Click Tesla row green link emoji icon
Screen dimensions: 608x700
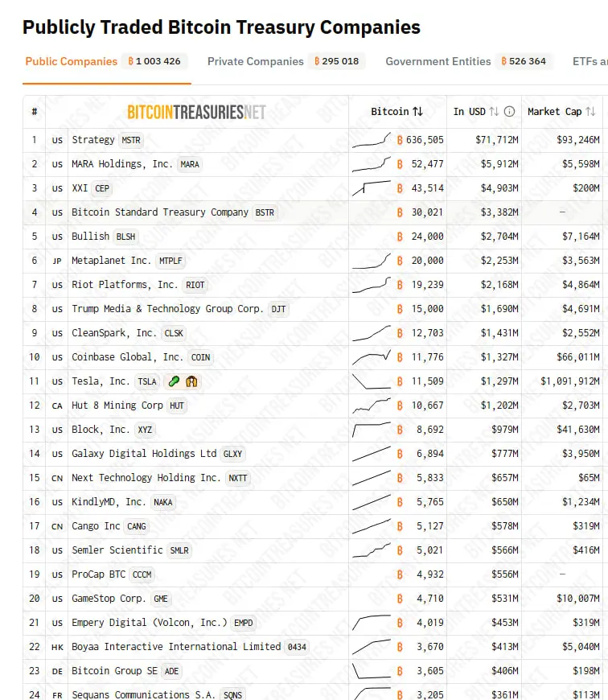(x=174, y=381)
